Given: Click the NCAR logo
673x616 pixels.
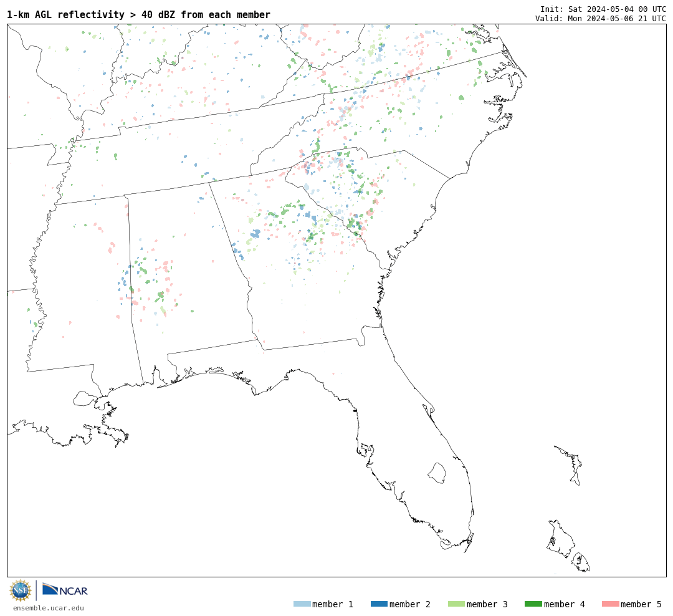Looking at the screenshot, I should point(65,589).
